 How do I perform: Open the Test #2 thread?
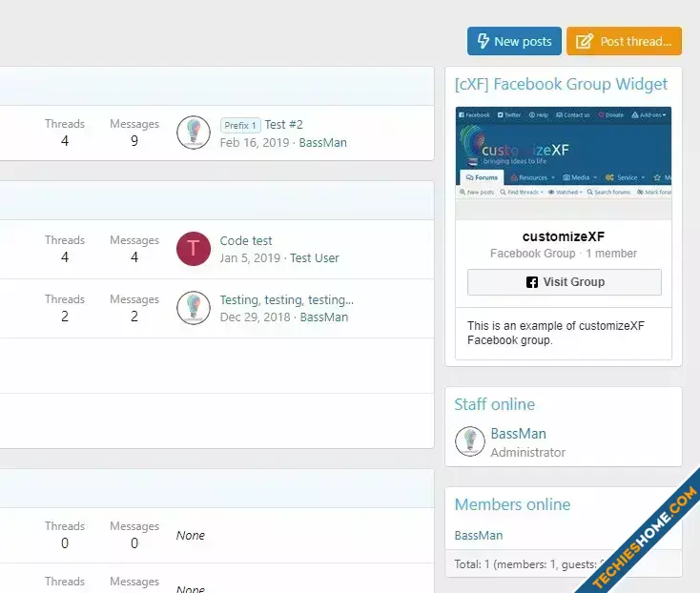284,125
